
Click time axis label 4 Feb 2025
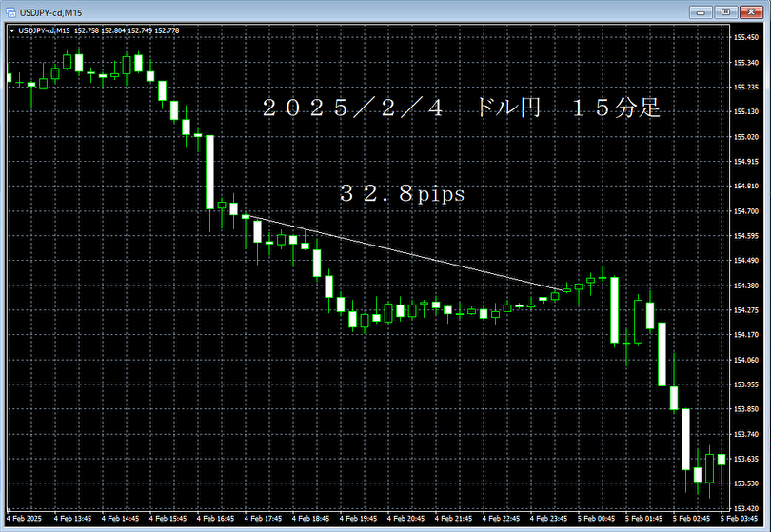point(24,519)
